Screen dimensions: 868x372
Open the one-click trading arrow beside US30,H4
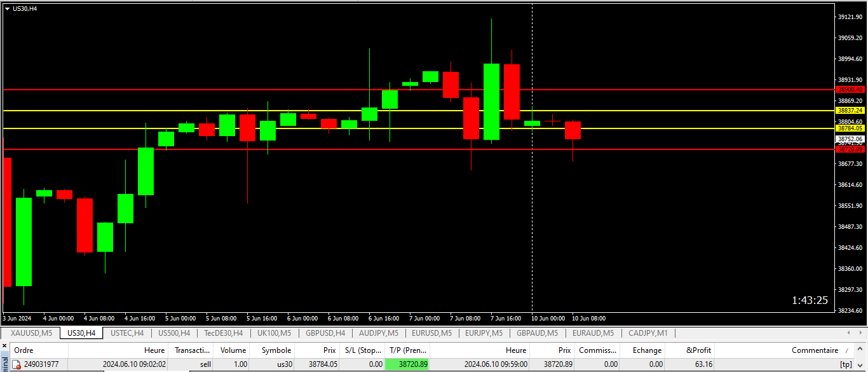click(x=7, y=9)
